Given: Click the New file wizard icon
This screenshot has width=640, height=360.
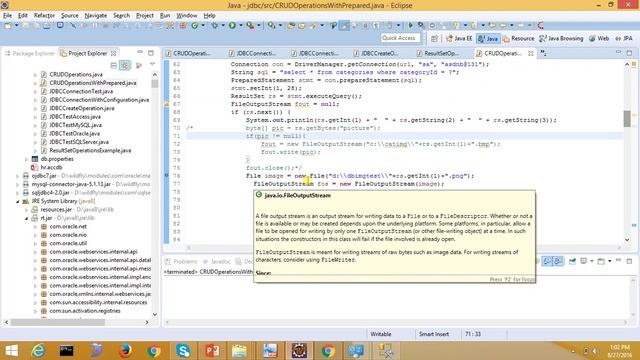Looking at the screenshot, I should pyautogui.click(x=8, y=26).
